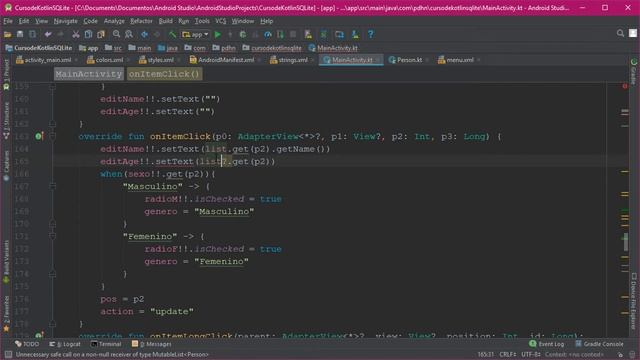Image resolution: width=640 pixels, height=360 pixels.
Task: Click the Make Project hammer icon
Action: 172,35
